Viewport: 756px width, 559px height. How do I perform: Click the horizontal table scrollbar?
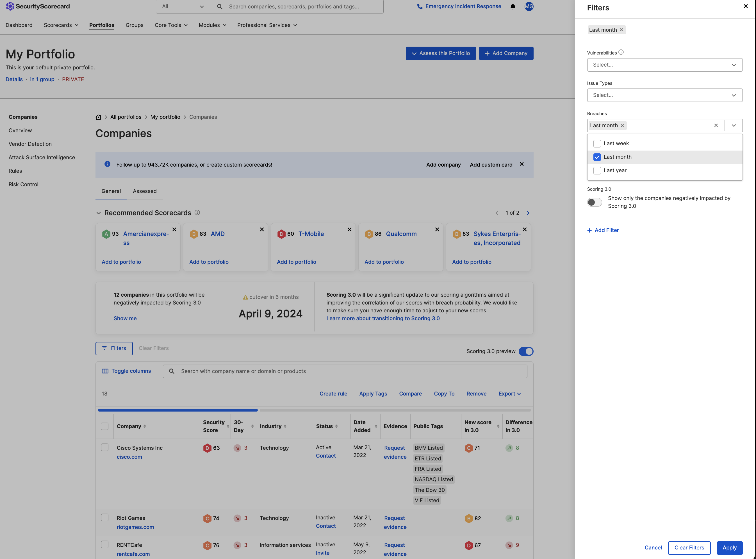pyautogui.click(x=178, y=410)
